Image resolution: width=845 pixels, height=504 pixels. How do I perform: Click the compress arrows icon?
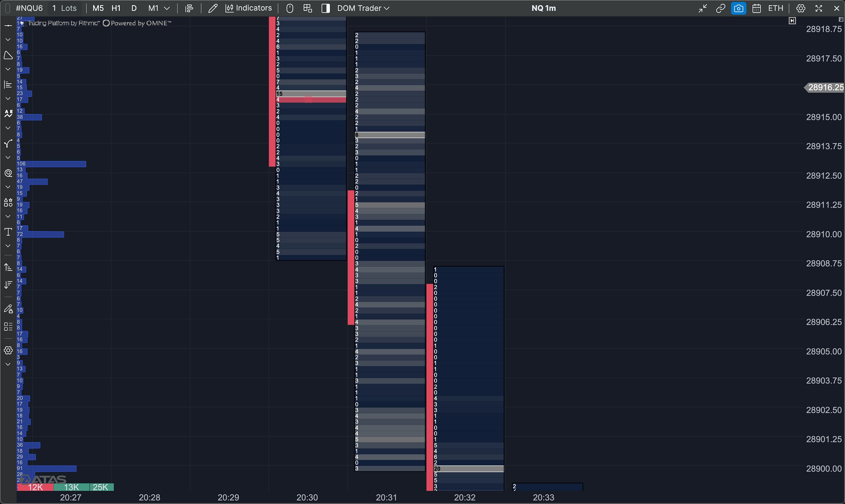click(x=702, y=8)
